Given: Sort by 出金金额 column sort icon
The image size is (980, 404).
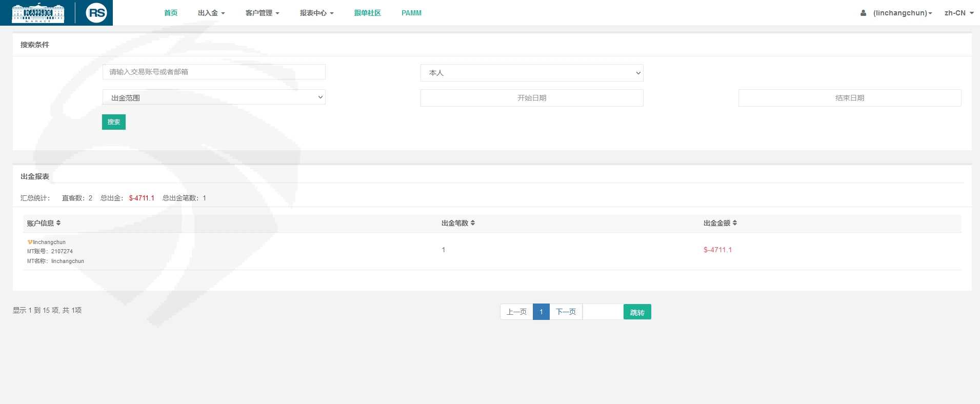Looking at the screenshot, I should pos(735,223).
